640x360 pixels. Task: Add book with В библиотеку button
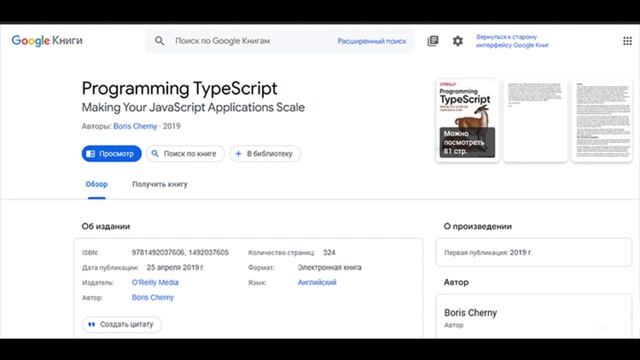265,154
